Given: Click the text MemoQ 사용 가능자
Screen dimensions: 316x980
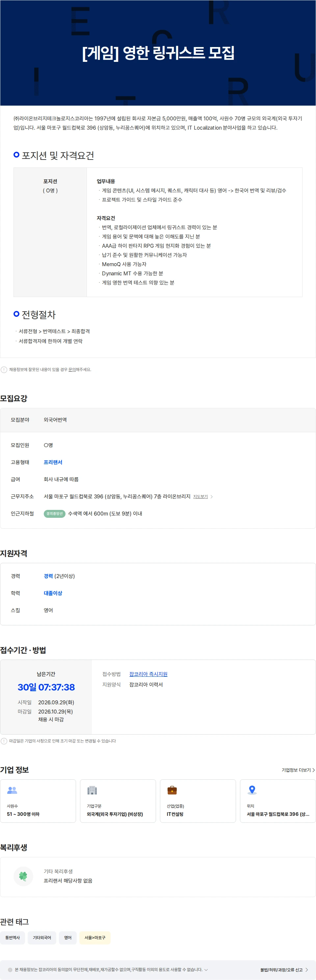Looking at the screenshot, I should [124, 264].
